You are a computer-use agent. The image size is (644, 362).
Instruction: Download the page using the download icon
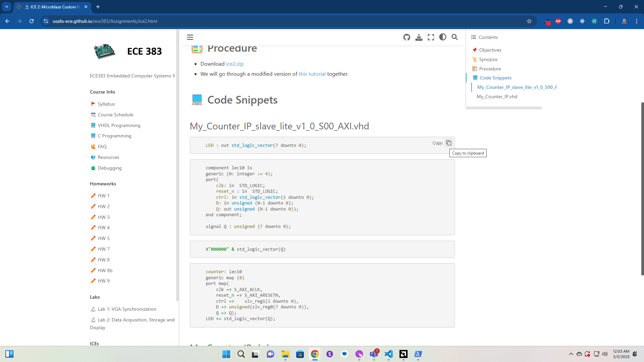tap(419, 37)
